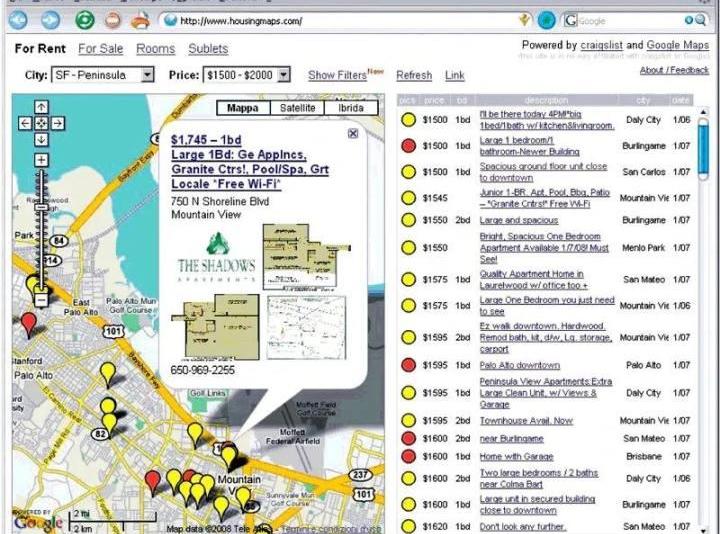Click the yellow circle for $1550 Menlo Park listing
720x534 pixels.
408,248
